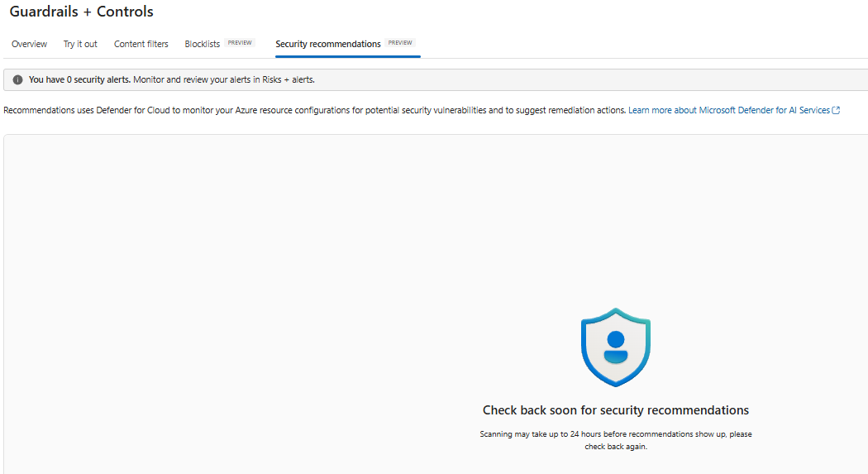Click "Check back soon for security recommendations" heading
868x474 pixels.
coord(616,410)
